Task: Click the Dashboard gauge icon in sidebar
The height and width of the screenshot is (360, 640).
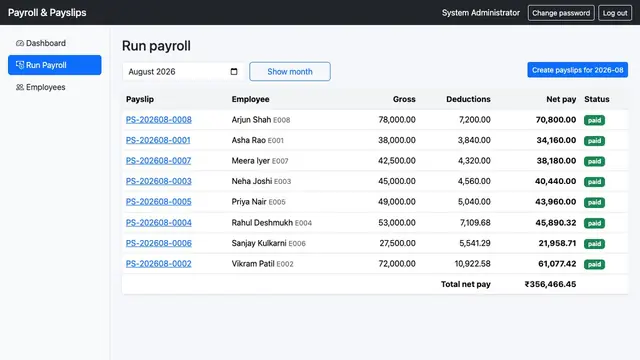Action: (x=20, y=43)
